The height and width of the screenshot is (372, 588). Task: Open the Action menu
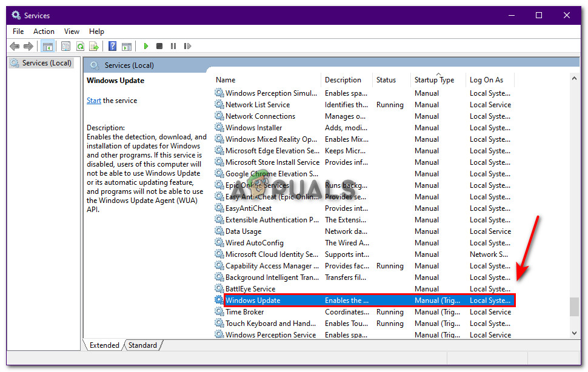[44, 32]
